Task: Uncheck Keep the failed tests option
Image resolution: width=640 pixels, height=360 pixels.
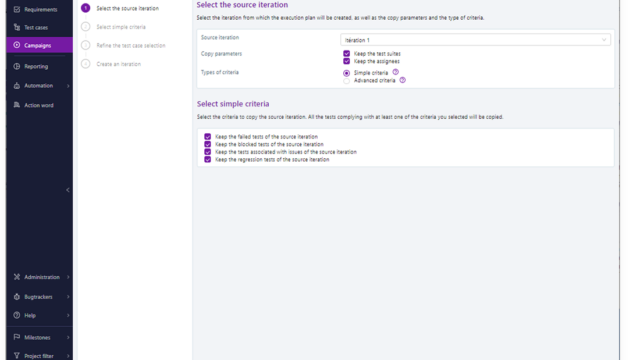Action: tap(208, 137)
